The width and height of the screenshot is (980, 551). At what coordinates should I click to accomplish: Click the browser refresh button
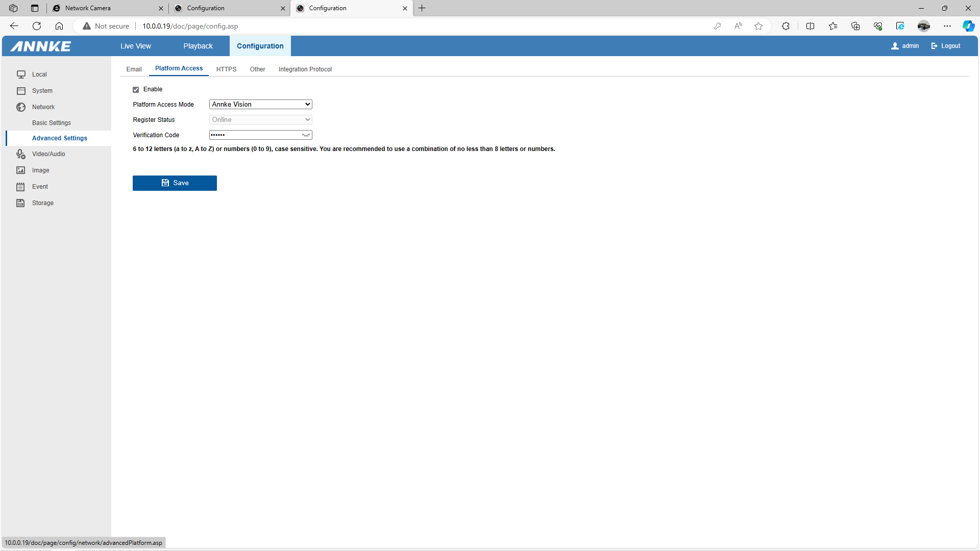(x=37, y=26)
